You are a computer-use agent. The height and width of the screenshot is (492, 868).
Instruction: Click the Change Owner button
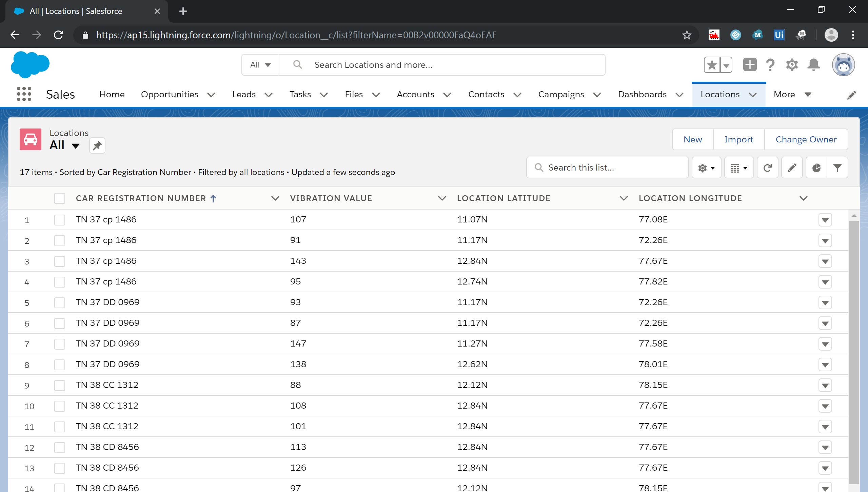(806, 139)
